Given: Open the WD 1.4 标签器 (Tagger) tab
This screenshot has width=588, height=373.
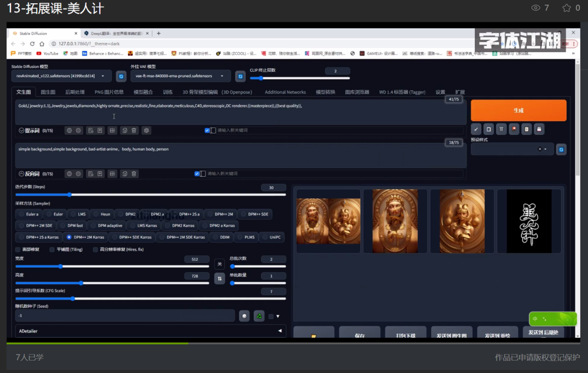Looking at the screenshot, I should click(402, 92).
